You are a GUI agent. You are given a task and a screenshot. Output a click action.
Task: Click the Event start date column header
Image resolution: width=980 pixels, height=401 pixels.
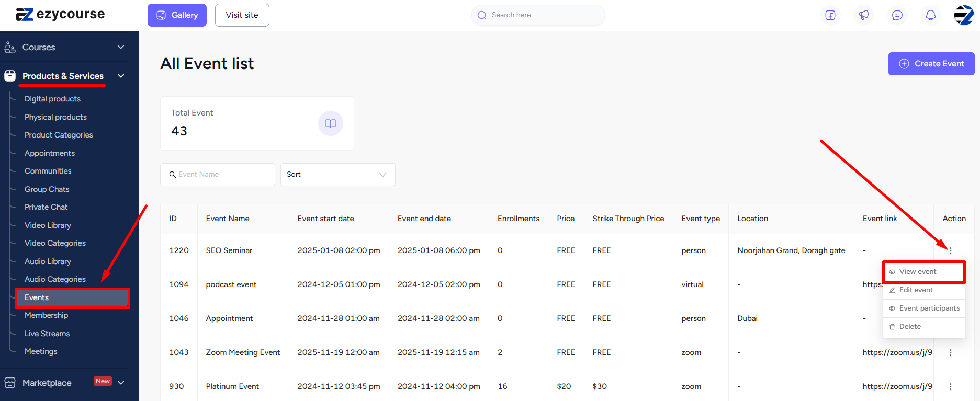[x=325, y=219]
